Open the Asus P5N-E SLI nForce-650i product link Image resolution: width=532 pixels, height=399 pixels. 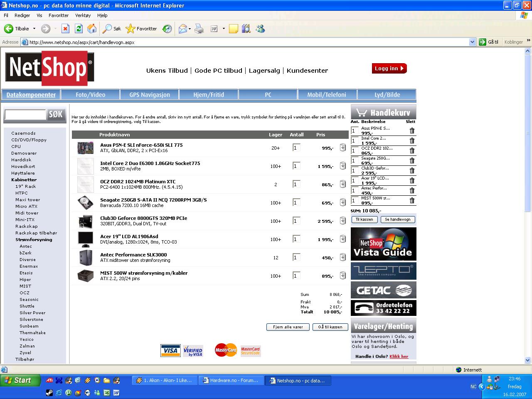point(141,145)
